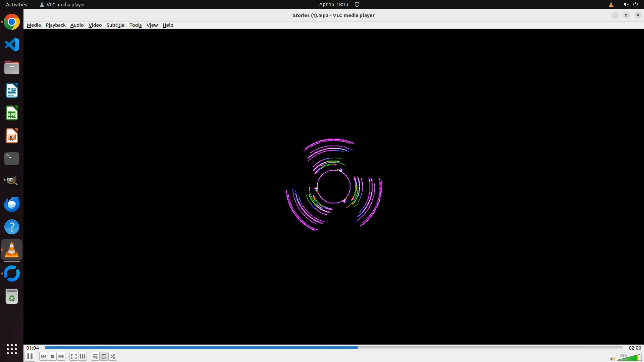Switch the remaining time display 02:00
This screenshot has width=644, height=362.
pos(635,348)
